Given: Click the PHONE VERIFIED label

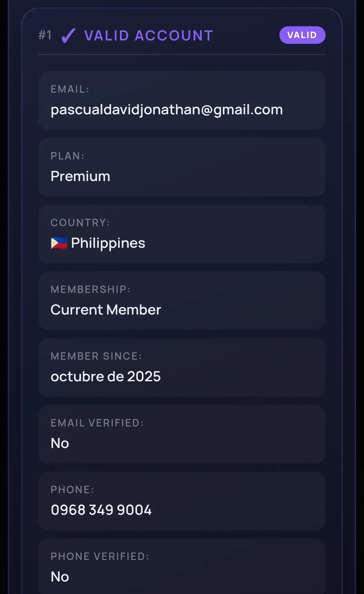Looking at the screenshot, I should [100, 557].
